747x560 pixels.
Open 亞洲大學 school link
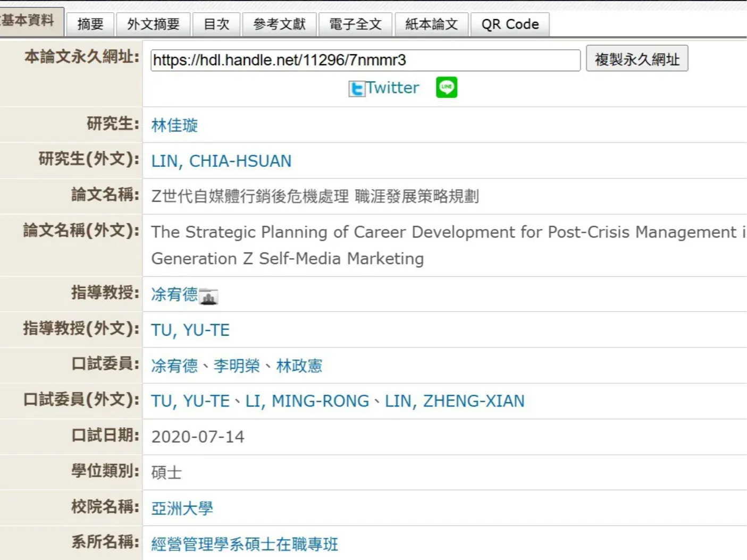pyautogui.click(x=182, y=508)
